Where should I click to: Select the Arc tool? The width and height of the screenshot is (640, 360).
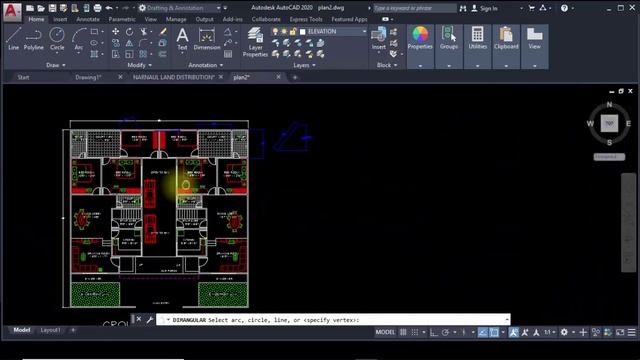pos(79,39)
